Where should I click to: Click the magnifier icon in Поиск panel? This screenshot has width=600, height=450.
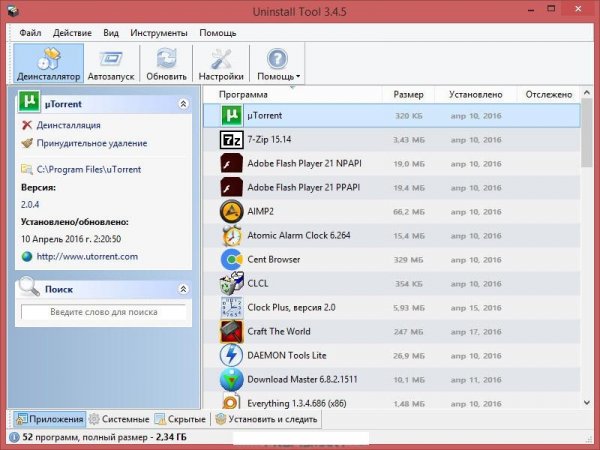pos(29,286)
